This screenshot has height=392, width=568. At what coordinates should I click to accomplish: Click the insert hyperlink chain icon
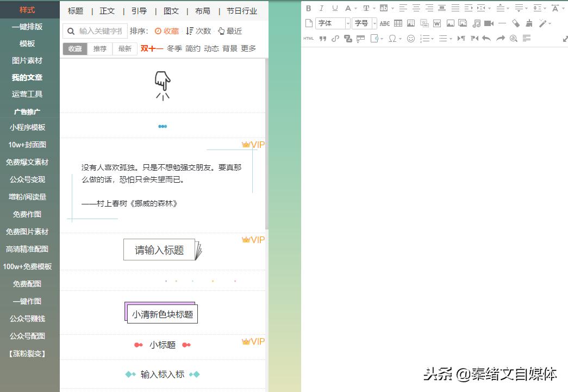tap(335, 39)
